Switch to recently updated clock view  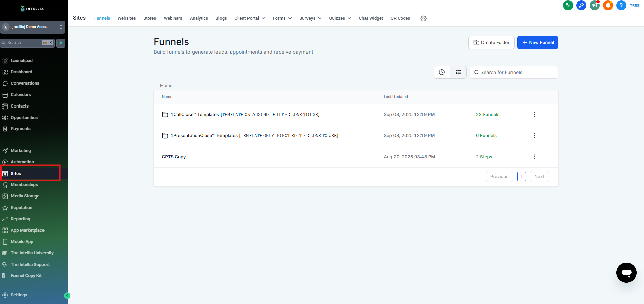click(442, 72)
